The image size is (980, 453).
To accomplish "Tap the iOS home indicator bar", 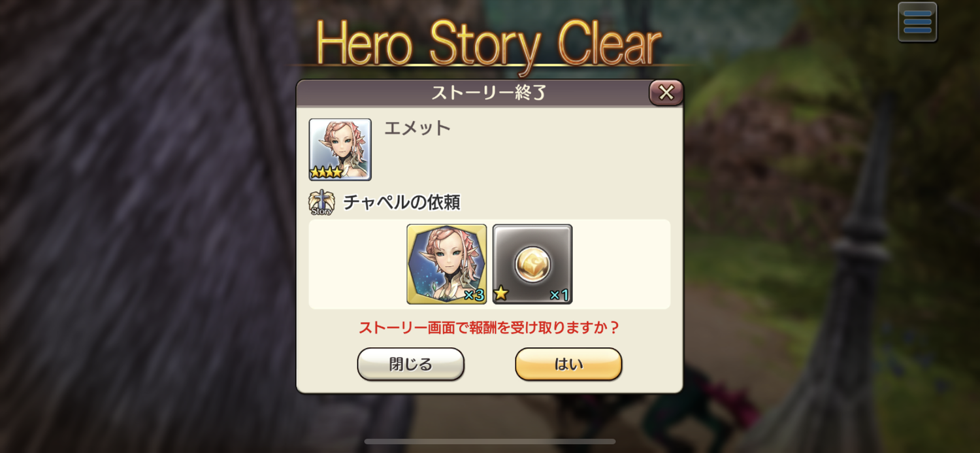I will 490,441.
